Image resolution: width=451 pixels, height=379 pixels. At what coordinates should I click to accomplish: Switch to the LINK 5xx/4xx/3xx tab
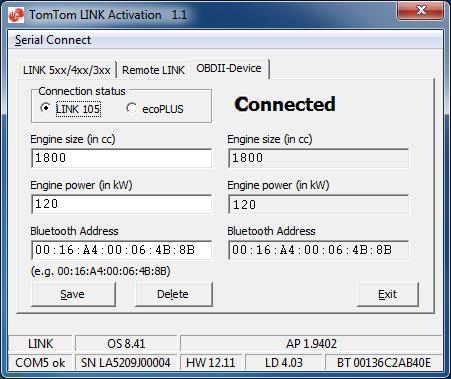click(x=67, y=70)
